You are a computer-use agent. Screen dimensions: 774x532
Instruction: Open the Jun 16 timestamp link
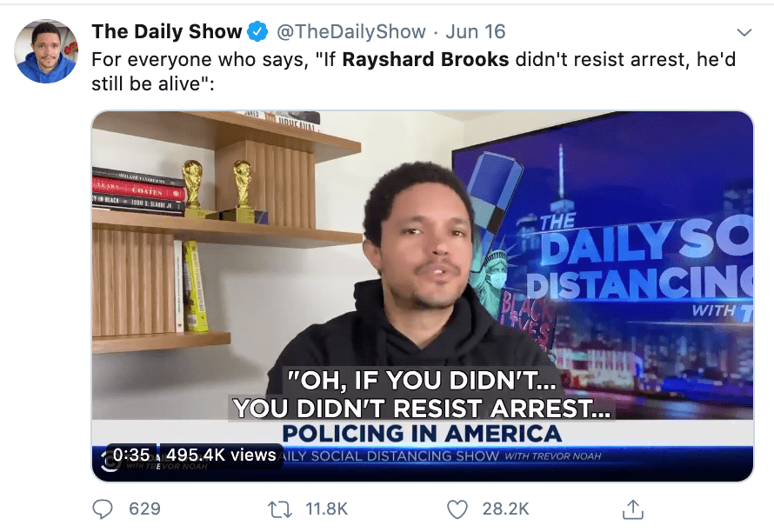tap(476, 31)
